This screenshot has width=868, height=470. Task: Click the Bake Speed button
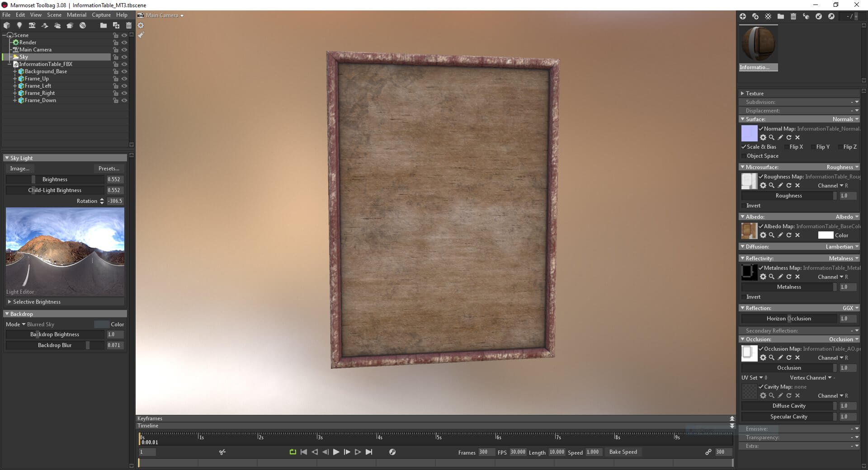[623, 452]
